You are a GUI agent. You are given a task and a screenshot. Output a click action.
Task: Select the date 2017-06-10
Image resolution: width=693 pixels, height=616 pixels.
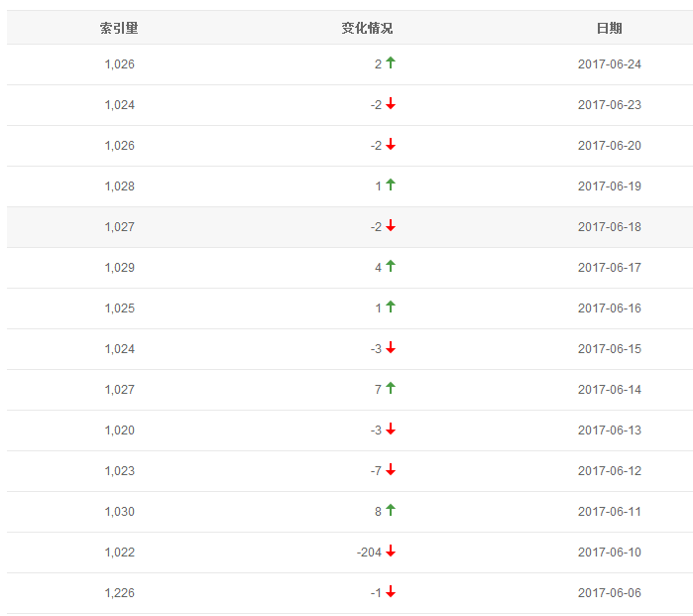coord(610,553)
